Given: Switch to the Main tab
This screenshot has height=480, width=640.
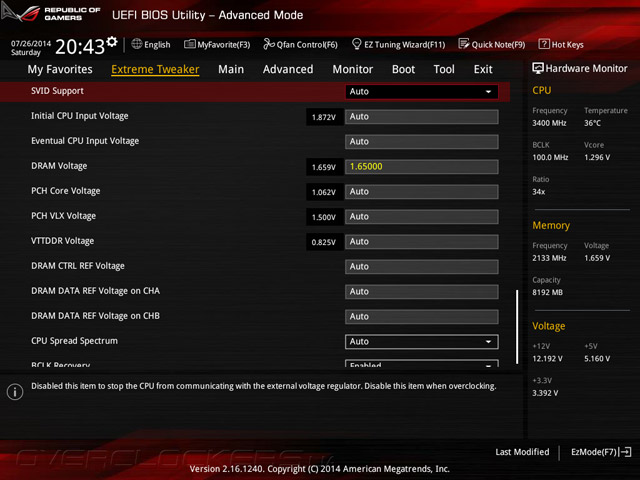Looking at the screenshot, I should coord(231,69).
